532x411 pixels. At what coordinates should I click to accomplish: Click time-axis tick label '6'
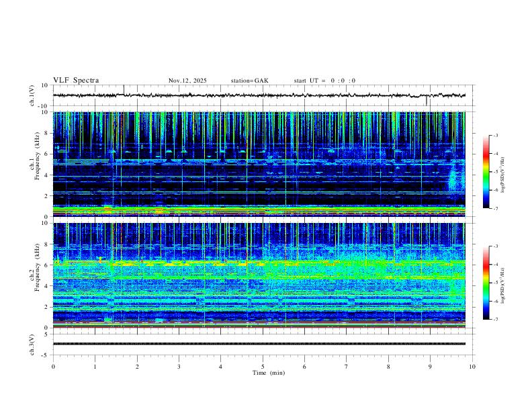tap(304, 367)
